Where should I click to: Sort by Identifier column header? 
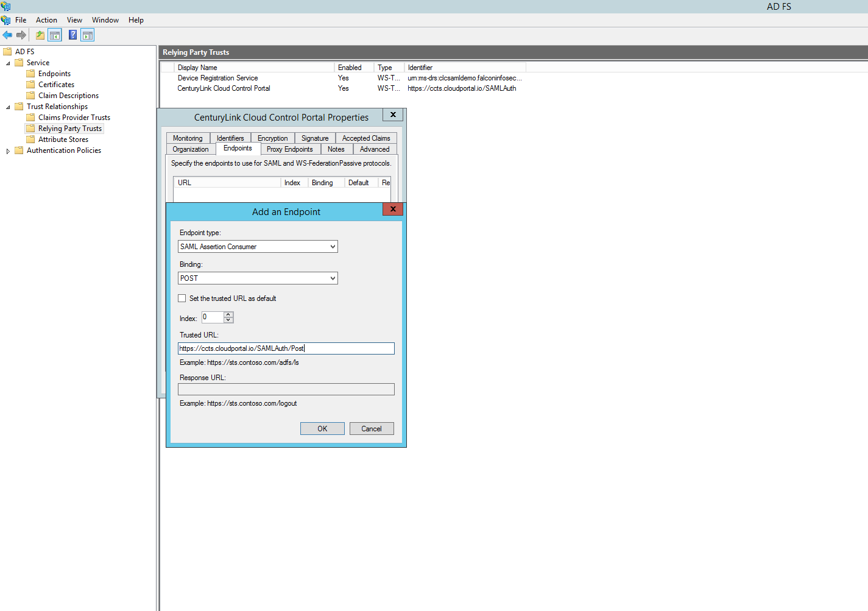coord(465,68)
